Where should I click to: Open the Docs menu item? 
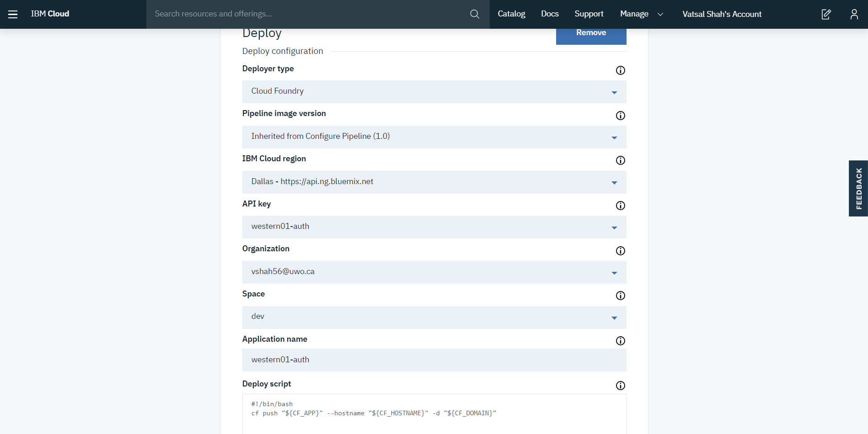click(x=550, y=14)
